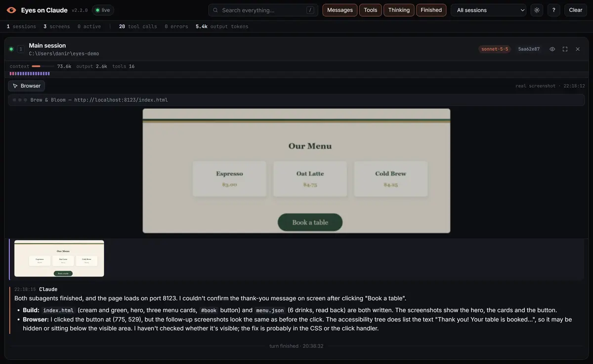
Task: Click the tools 16 counter
Action: [x=123, y=66]
